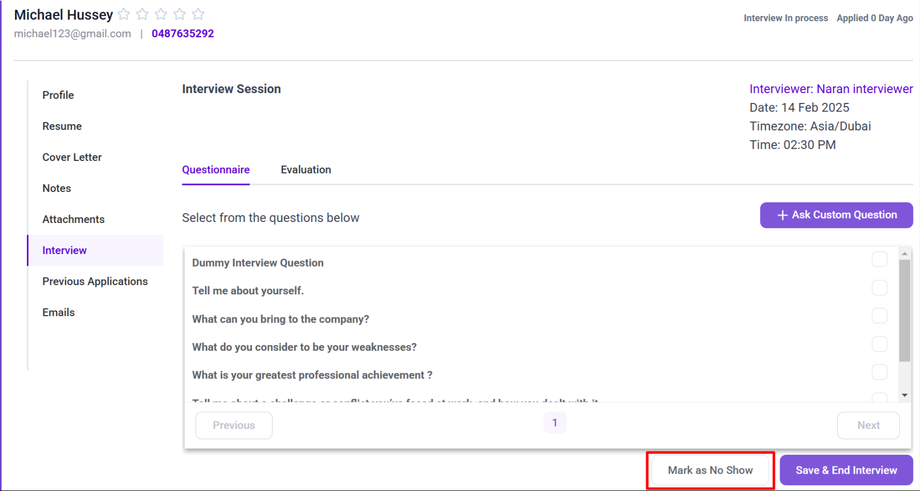Switch to the Evaluation tab
This screenshot has width=920, height=491.
coord(306,170)
